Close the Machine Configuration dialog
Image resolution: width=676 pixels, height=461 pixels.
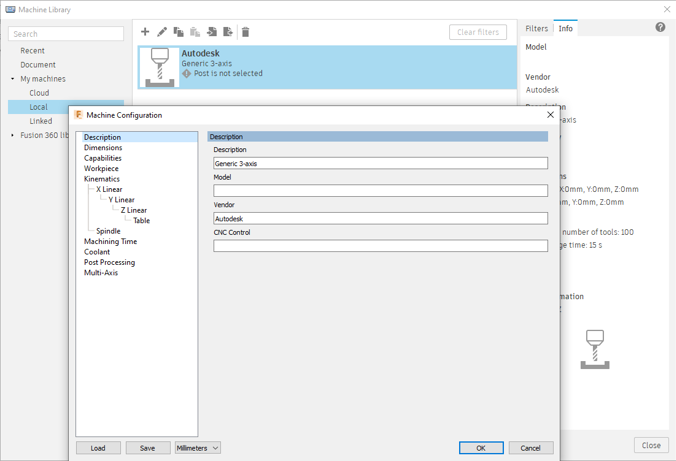pos(550,115)
